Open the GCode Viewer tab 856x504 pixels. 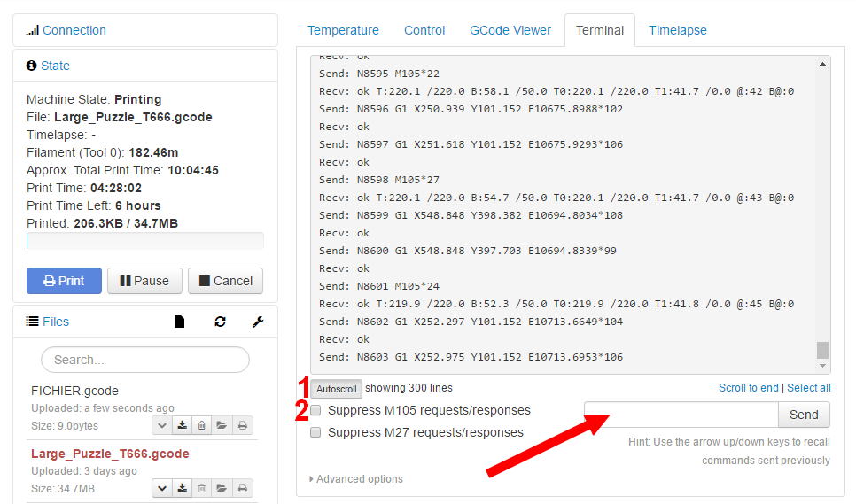pos(510,30)
